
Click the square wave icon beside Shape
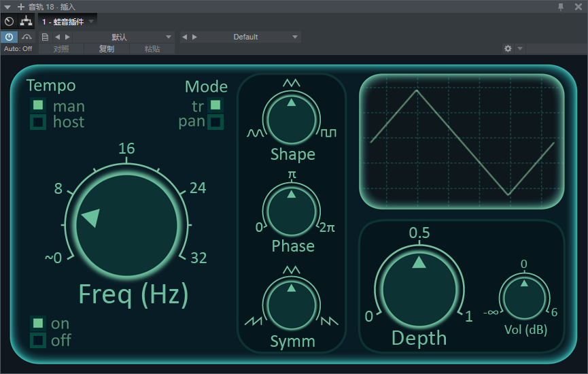(x=328, y=133)
